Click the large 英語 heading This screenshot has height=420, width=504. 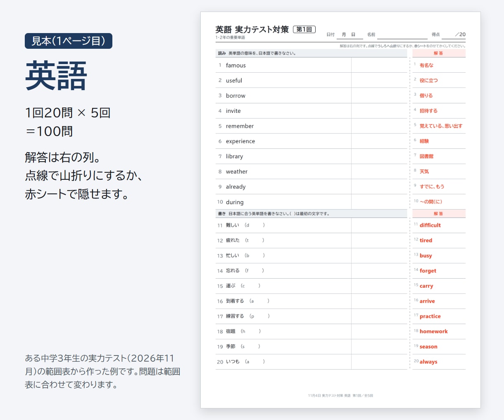[56, 76]
